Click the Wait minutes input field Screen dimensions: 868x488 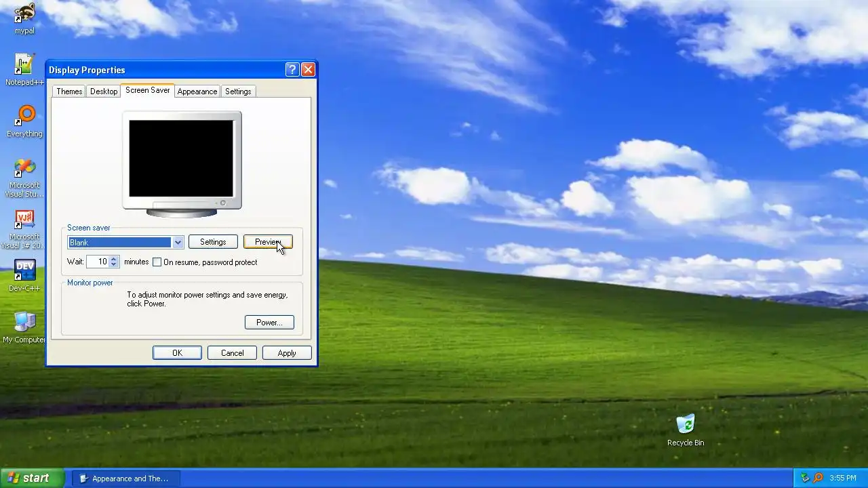[x=98, y=262]
